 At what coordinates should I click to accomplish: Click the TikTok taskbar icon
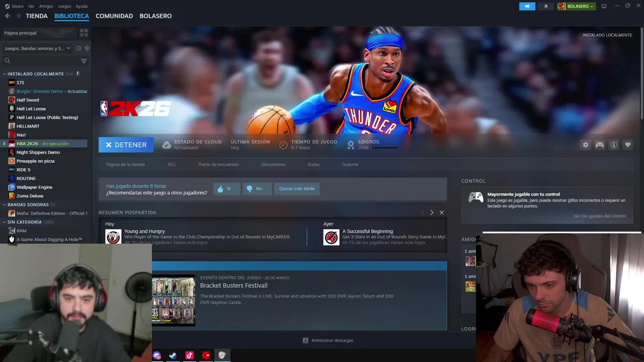(x=189, y=355)
